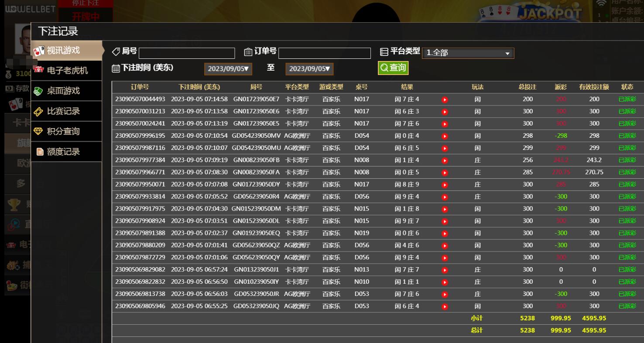Switch to the 电子老虎机 tab

click(x=67, y=71)
